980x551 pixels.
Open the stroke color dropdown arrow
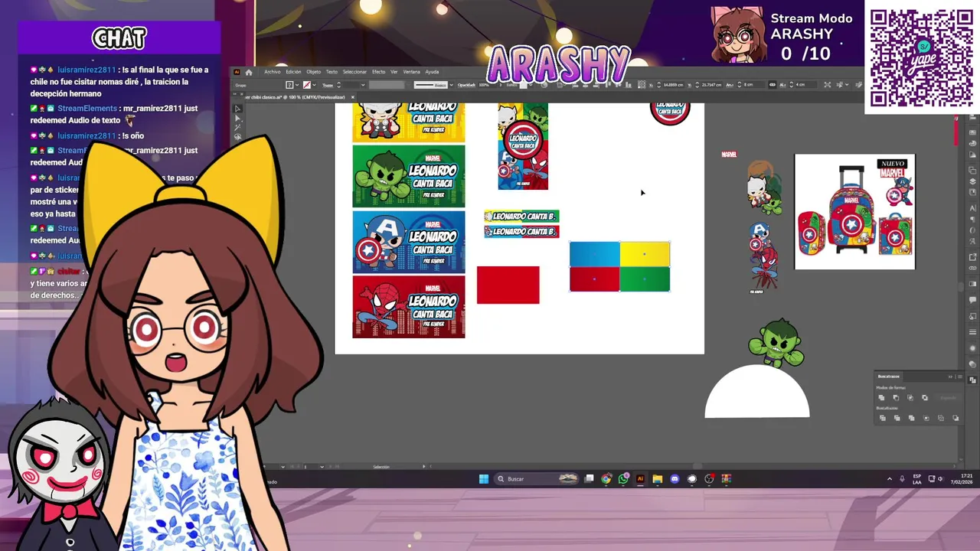tap(314, 85)
